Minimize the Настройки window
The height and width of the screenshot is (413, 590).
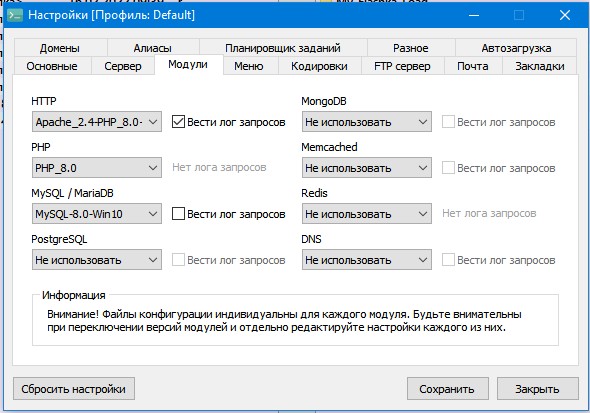coord(474,15)
